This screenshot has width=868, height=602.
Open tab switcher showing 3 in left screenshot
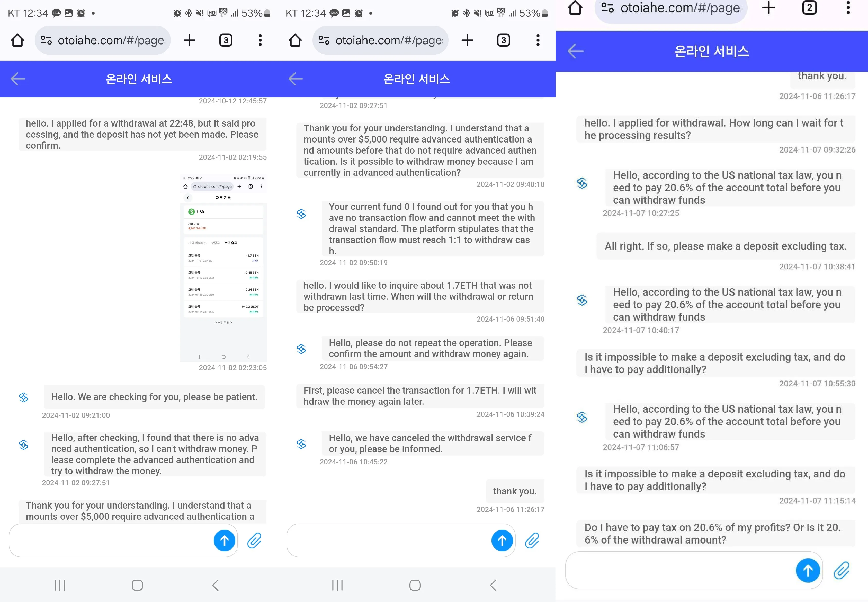pyautogui.click(x=226, y=40)
